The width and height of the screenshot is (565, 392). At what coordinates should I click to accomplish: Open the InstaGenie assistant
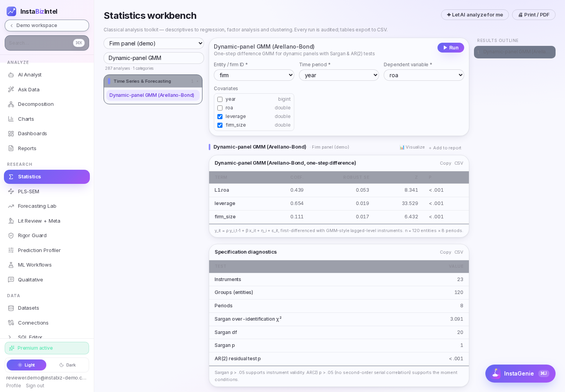pos(520,374)
